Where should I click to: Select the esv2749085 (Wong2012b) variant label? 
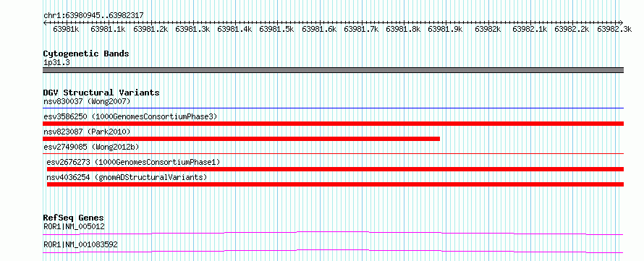[89, 147]
